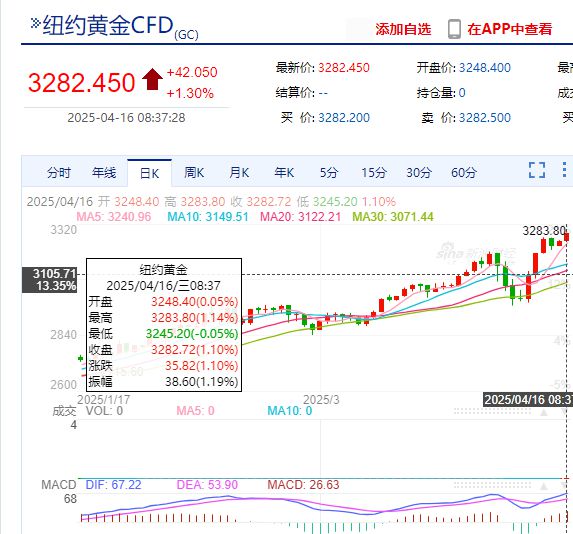
Task: Click the 开盘 3248.40(0.05%) tooltip row
Action: tap(163, 302)
